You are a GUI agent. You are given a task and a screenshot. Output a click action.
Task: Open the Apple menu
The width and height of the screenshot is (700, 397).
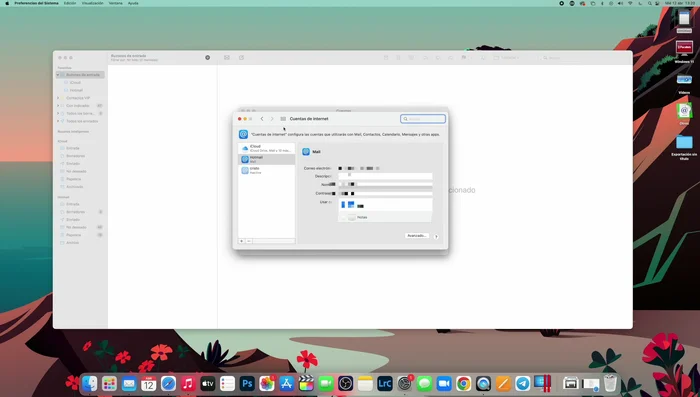[7, 3]
